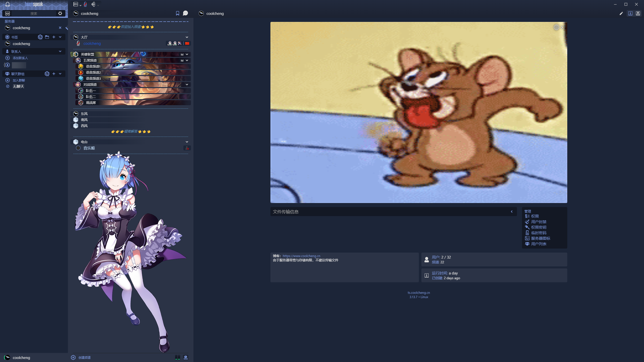Open 用户列表 user list
Image resolution: width=644 pixels, height=362 pixels.
536,244
